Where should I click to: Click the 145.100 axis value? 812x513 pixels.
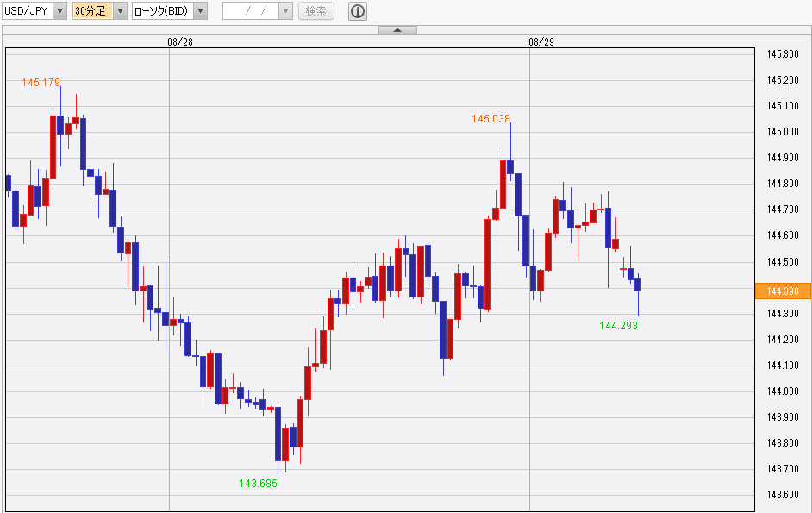tap(783, 106)
